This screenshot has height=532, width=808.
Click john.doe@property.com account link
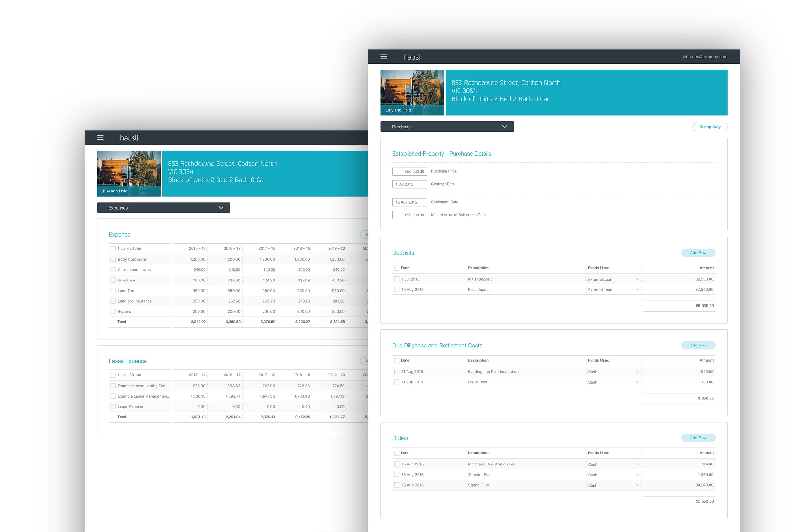705,57
